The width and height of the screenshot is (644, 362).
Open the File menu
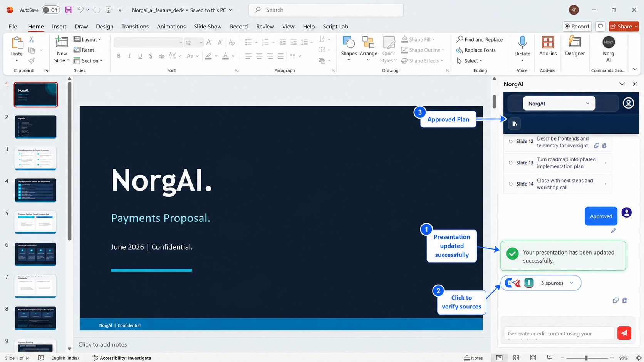coord(13,27)
